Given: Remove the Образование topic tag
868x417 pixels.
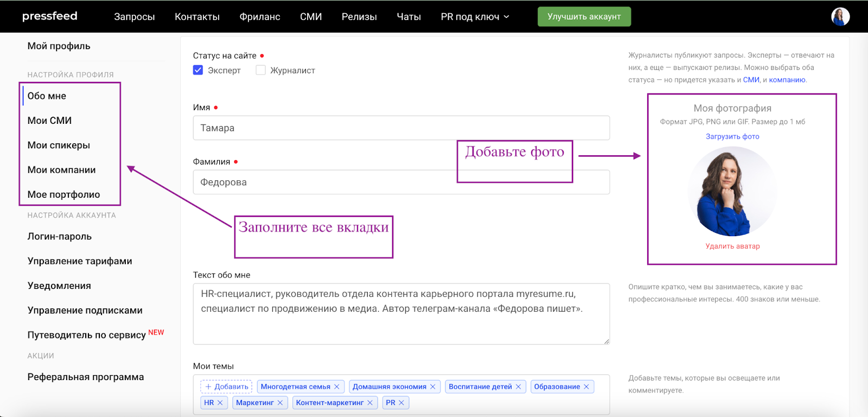Looking at the screenshot, I should (586, 387).
